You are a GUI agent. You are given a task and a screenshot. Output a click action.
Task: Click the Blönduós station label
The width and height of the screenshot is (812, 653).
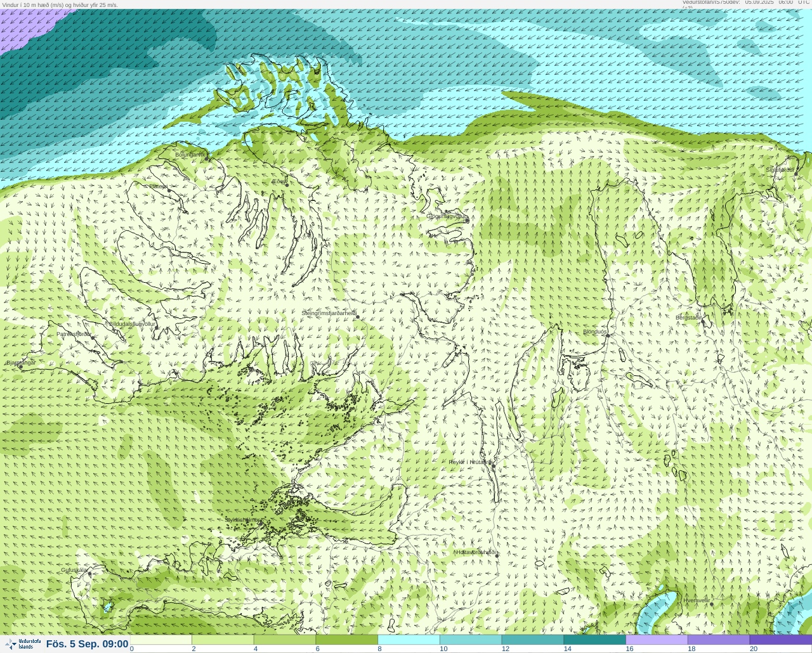click(595, 332)
